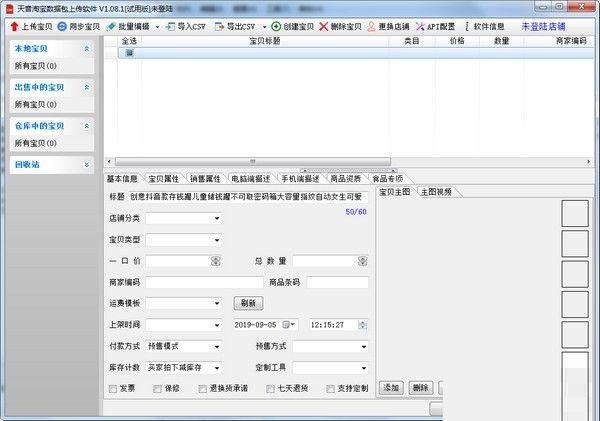Switch to the 销售属性 tab

[209, 178]
